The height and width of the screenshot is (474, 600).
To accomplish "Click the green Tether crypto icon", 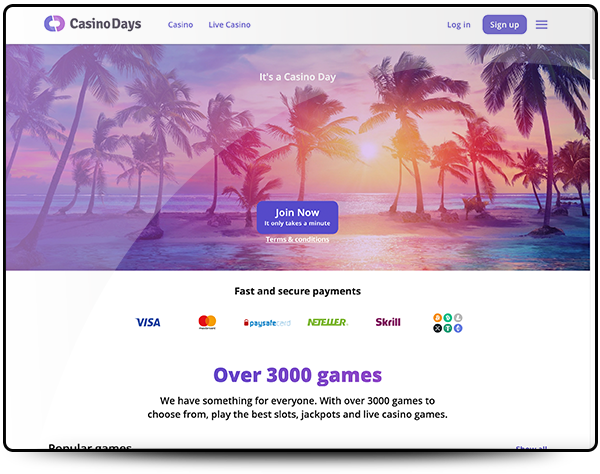I will pyautogui.click(x=448, y=328).
